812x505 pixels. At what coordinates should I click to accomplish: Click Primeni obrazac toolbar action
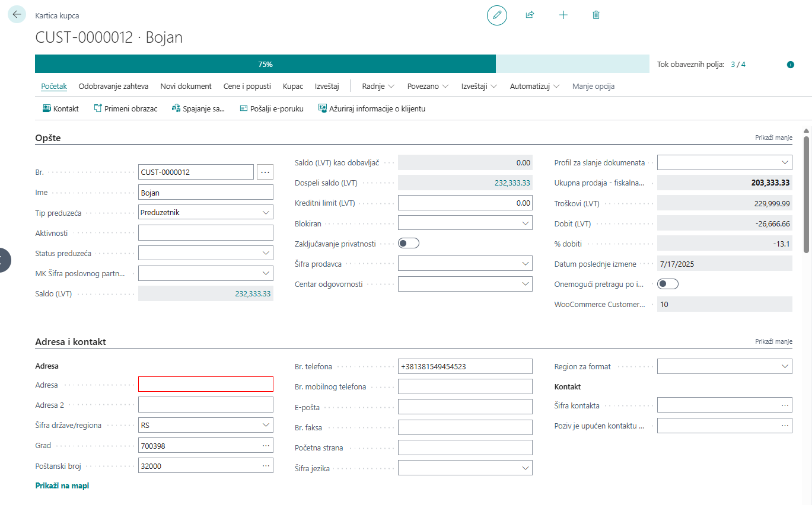(126, 108)
